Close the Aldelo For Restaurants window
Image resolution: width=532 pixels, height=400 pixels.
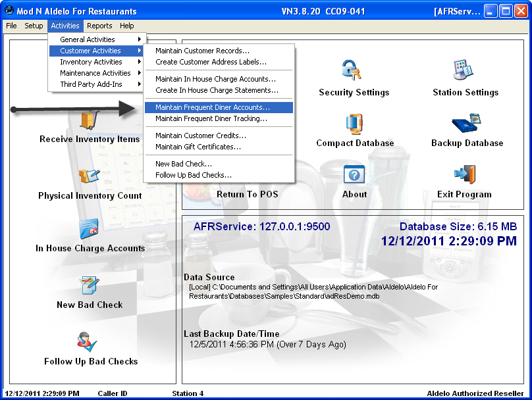(x=521, y=11)
